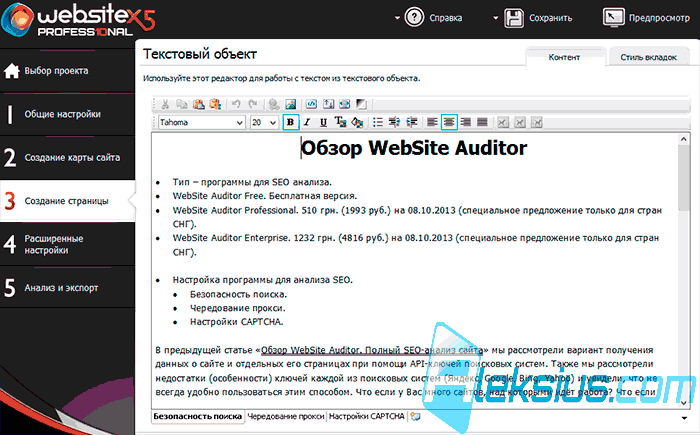The image size is (700, 435).
Task: Click the first indent icon after the bullet list
Action: [394, 122]
